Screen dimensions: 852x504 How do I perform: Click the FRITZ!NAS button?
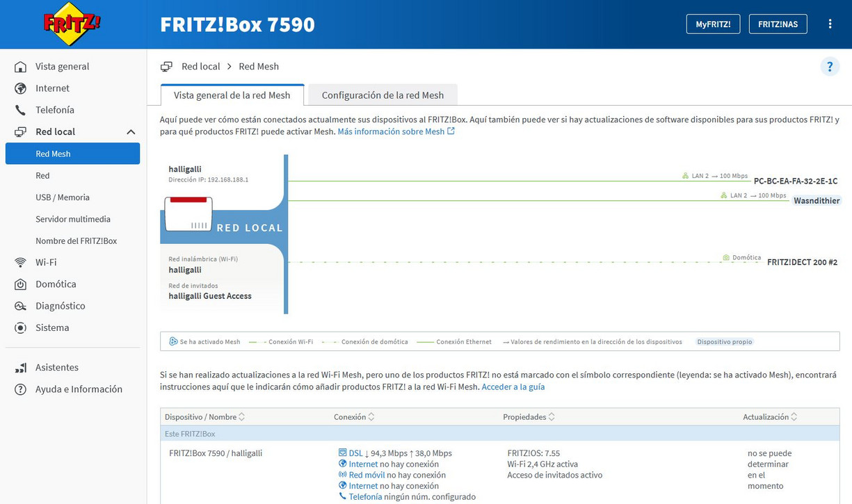click(x=778, y=24)
